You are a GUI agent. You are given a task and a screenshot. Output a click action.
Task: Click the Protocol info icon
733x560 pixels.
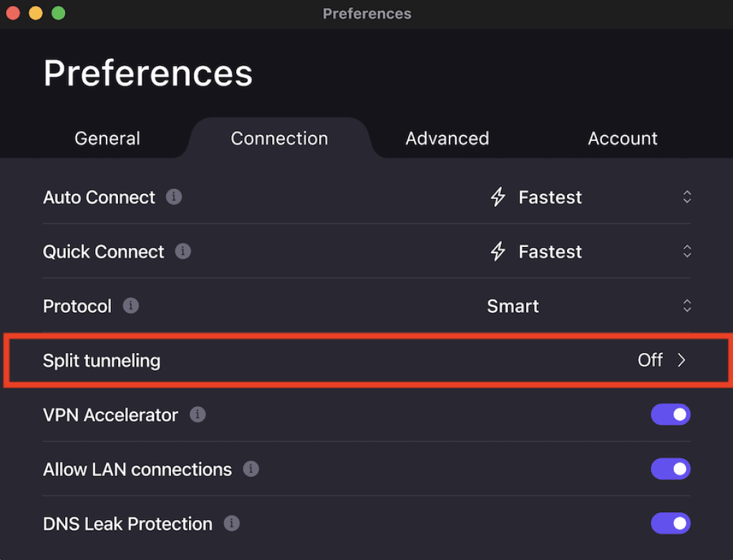130,306
